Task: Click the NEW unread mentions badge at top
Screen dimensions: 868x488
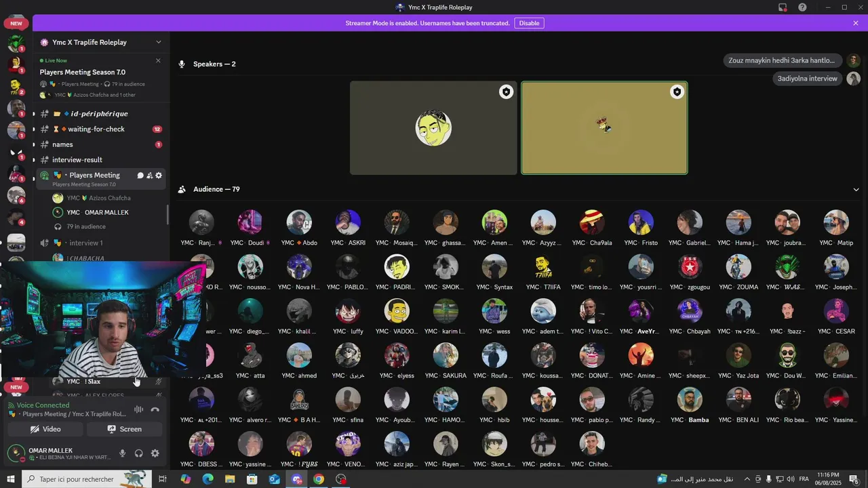Action: 16,23
